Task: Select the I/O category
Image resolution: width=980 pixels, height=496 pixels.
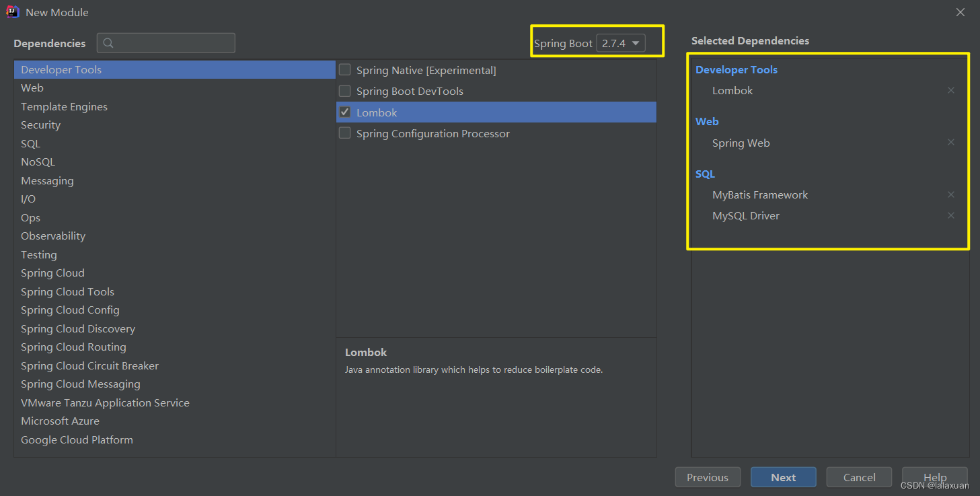Action: (175, 199)
